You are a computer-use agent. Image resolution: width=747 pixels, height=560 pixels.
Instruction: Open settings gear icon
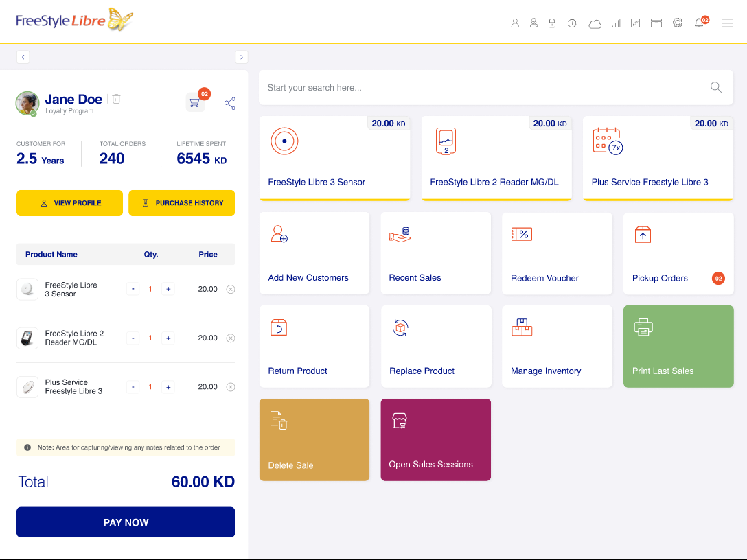(678, 23)
